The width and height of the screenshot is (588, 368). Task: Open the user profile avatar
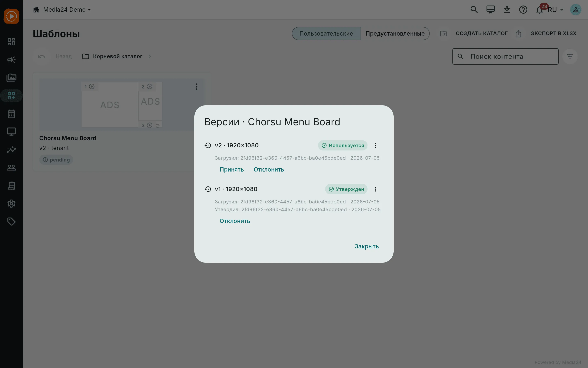coord(576,9)
